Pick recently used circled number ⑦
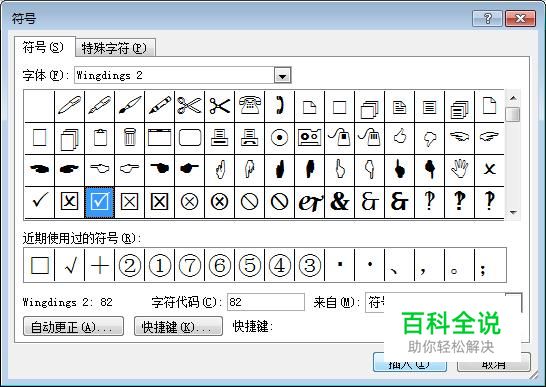The image size is (546, 387). tap(189, 265)
